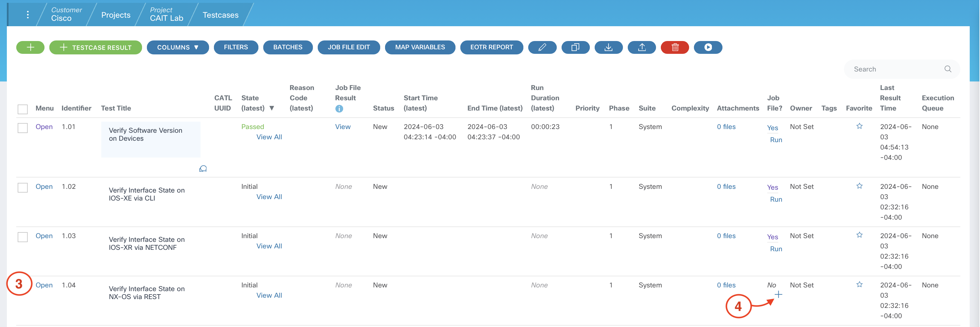Viewport: 980px width, 327px height.
Task: Click the upload icon button
Action: tap(641, 47)
